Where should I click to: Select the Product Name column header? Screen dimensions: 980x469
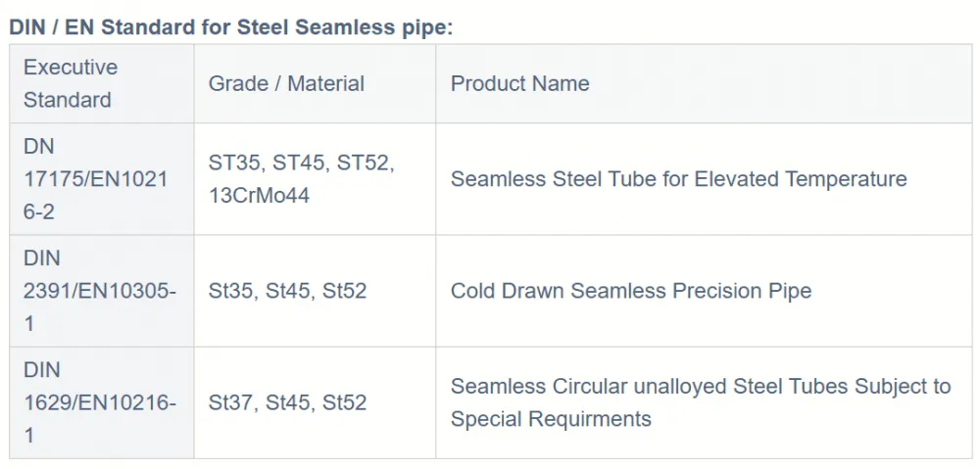click(704, 83)
